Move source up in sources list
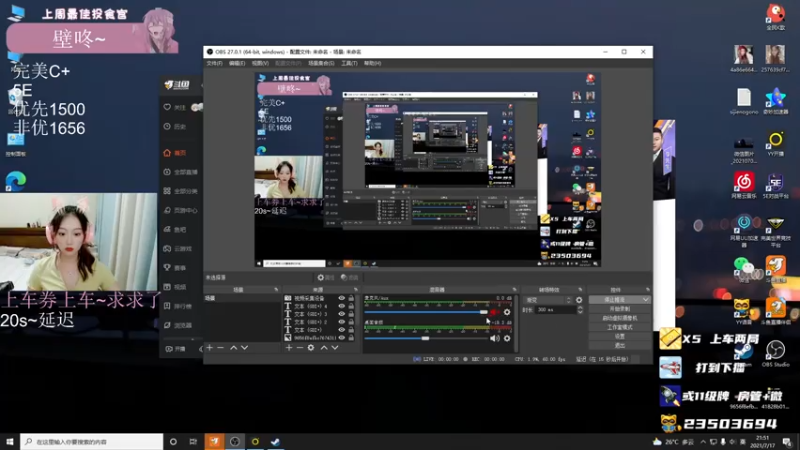800x450 pixels. pos(323,347)
